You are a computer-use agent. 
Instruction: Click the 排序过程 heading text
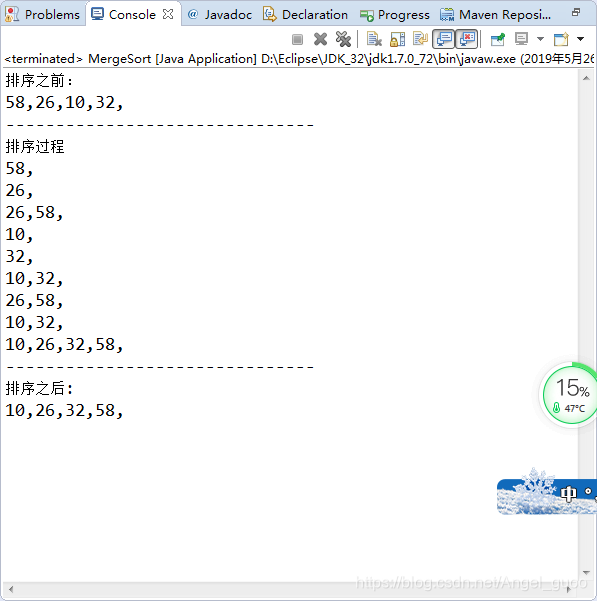(34, 146)
